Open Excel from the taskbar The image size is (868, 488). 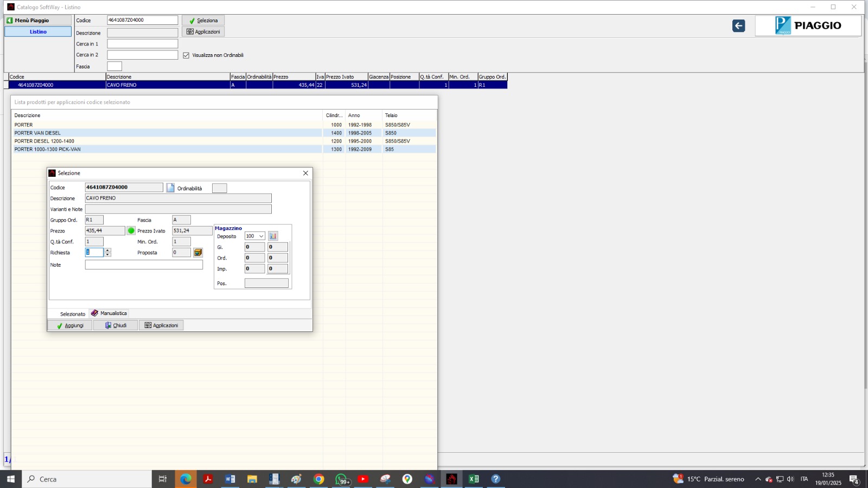pos(474,479)
